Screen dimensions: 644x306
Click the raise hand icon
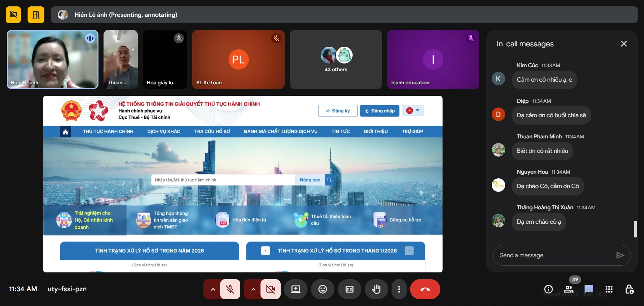pyautogui.click(x=376, y=289)
